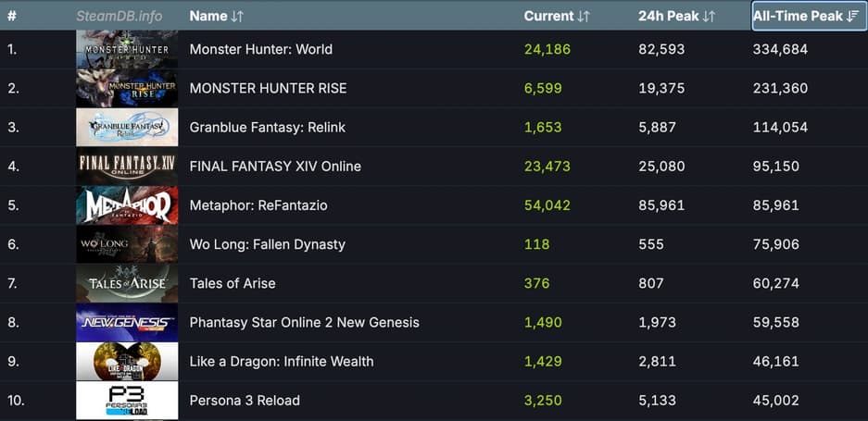
Task: Sort by 24h Peak column header
Action: pos(676,16)
